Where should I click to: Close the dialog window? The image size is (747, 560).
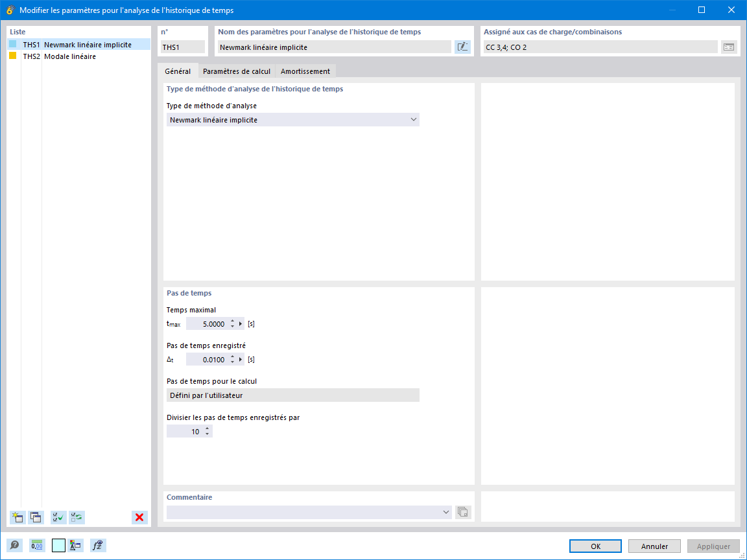731,10
